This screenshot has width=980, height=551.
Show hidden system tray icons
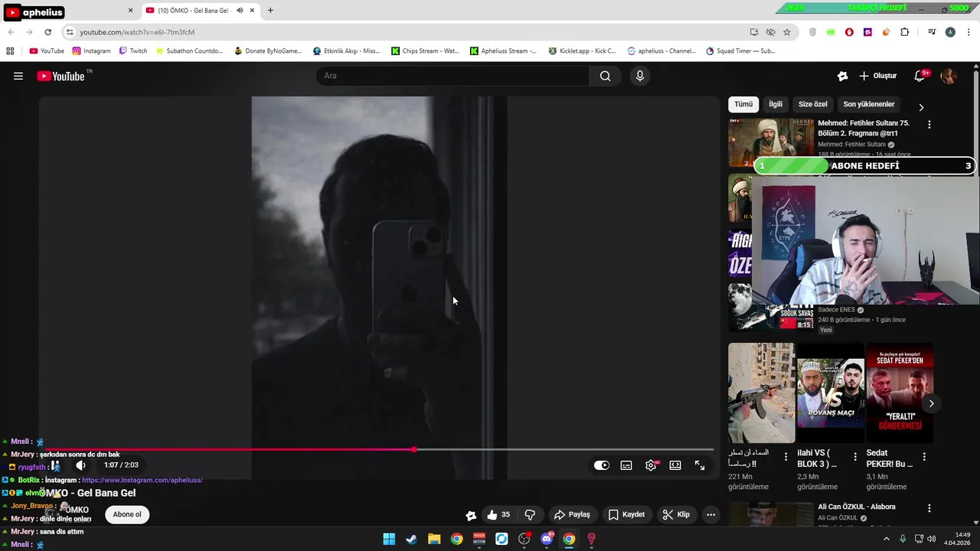point(887,539)
